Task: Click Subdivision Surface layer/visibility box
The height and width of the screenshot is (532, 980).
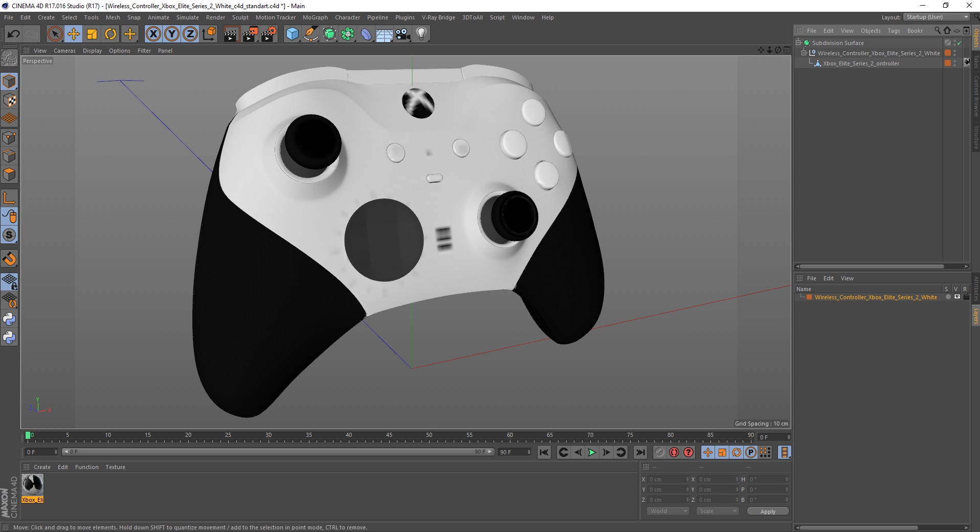Action: [x=948, y=43]
